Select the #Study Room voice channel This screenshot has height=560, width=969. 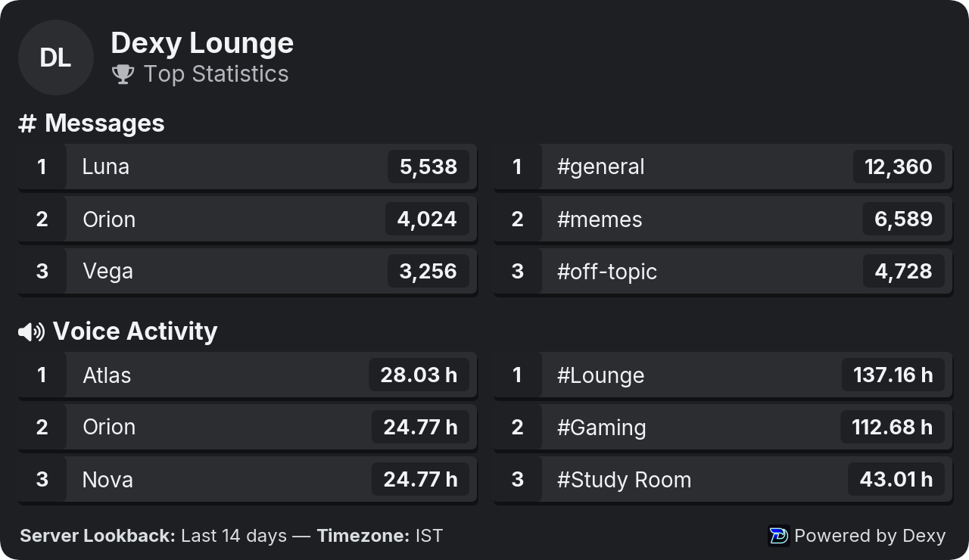click(x=723, y=479)
